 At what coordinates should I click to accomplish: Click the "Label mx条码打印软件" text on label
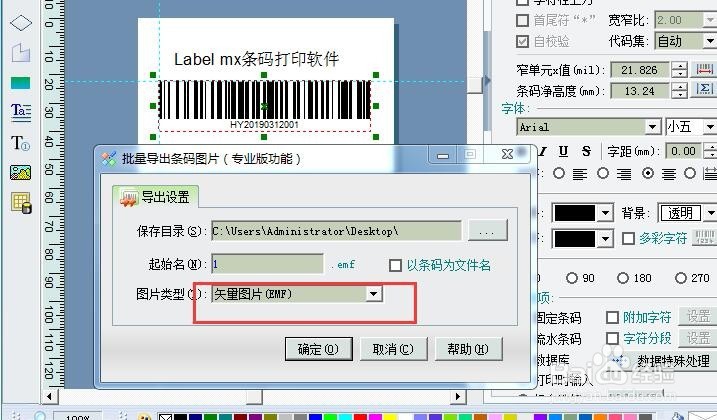(x=256, y=59)
